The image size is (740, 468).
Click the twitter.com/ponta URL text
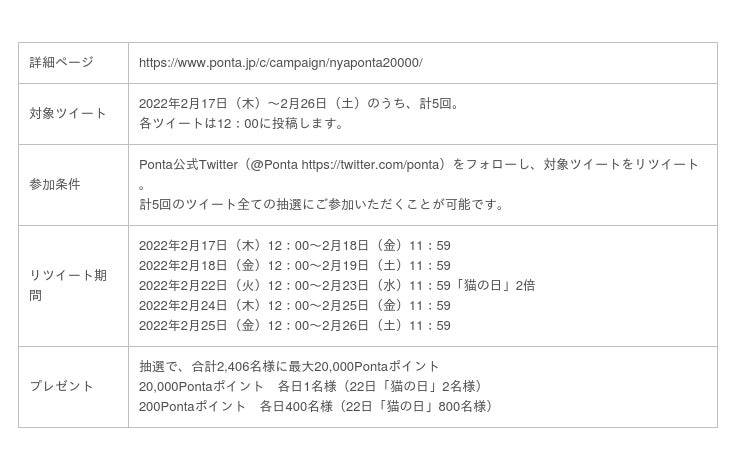click(x=372, y=164)
